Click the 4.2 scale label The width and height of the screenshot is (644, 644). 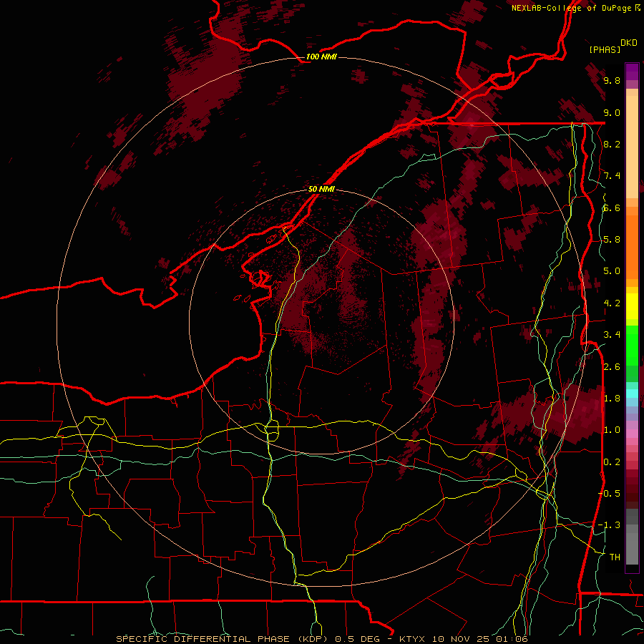(x=612, y=303)
